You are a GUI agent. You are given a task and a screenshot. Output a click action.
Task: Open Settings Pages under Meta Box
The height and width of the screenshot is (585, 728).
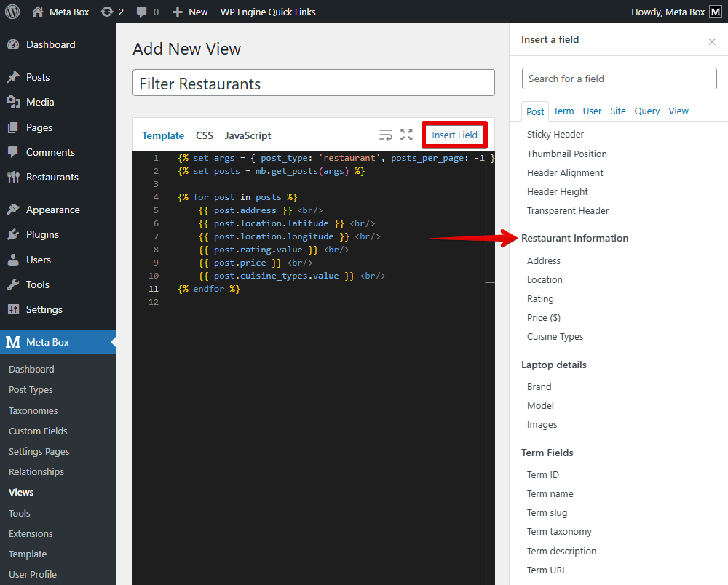point(43,451)
